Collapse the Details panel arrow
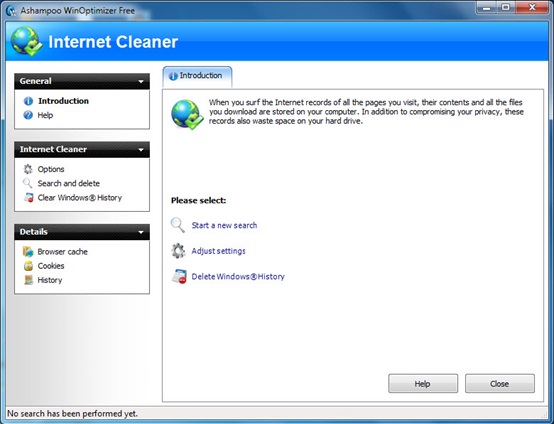The width and height of the screenshot is (554, 424). 141,232
